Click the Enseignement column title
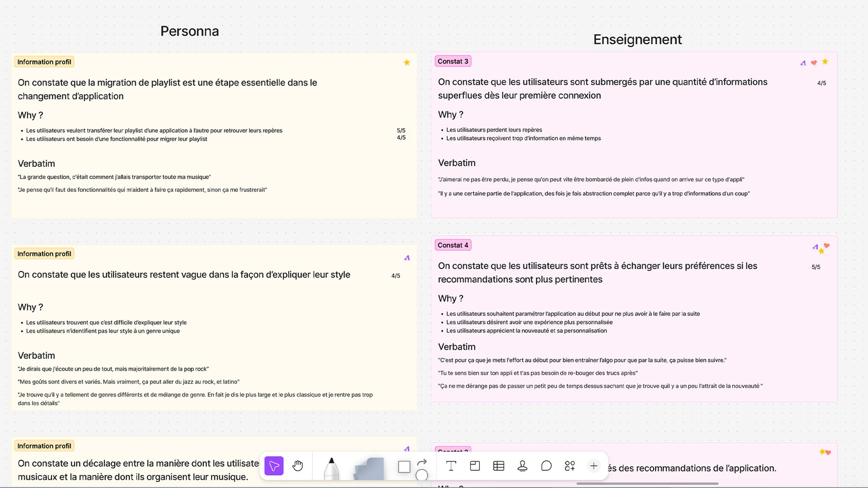This screenshot has width=868, height=488. click(x=637, y=39)
